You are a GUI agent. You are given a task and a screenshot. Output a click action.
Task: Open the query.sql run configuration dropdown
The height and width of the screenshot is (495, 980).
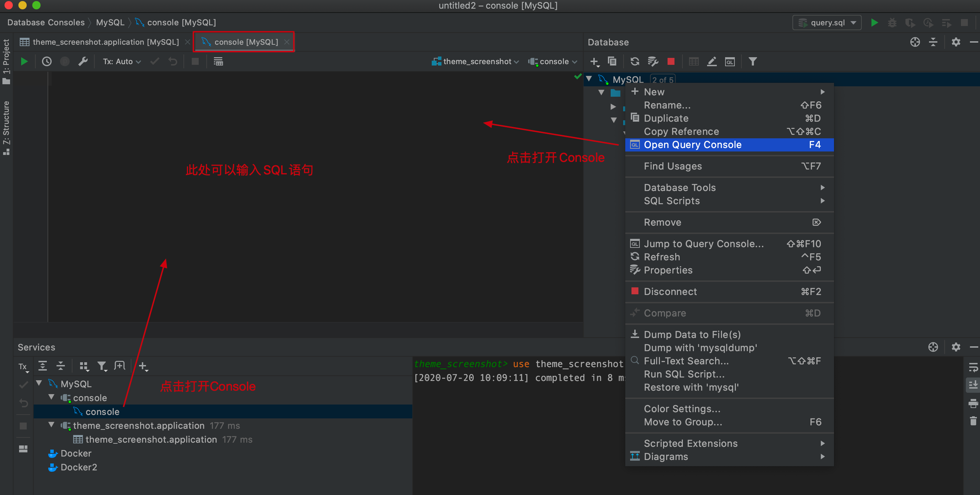[x=827, y=23]
